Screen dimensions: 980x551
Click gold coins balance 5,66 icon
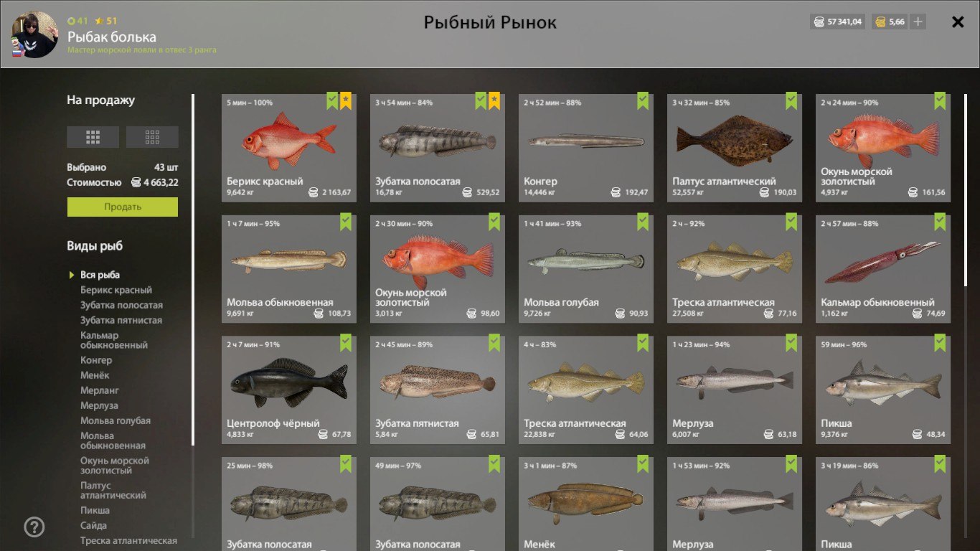tap(880, 22)
